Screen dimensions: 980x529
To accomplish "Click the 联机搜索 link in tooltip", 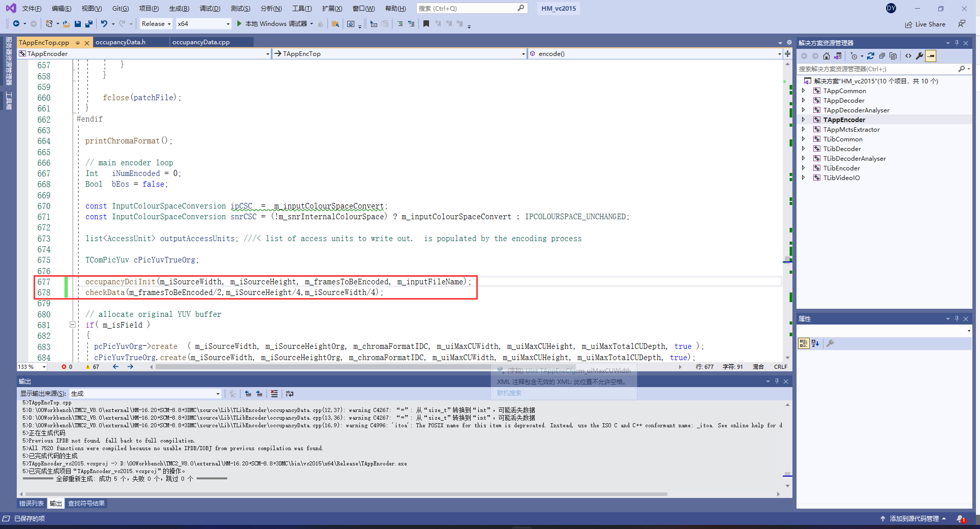I will coord(509,393).
